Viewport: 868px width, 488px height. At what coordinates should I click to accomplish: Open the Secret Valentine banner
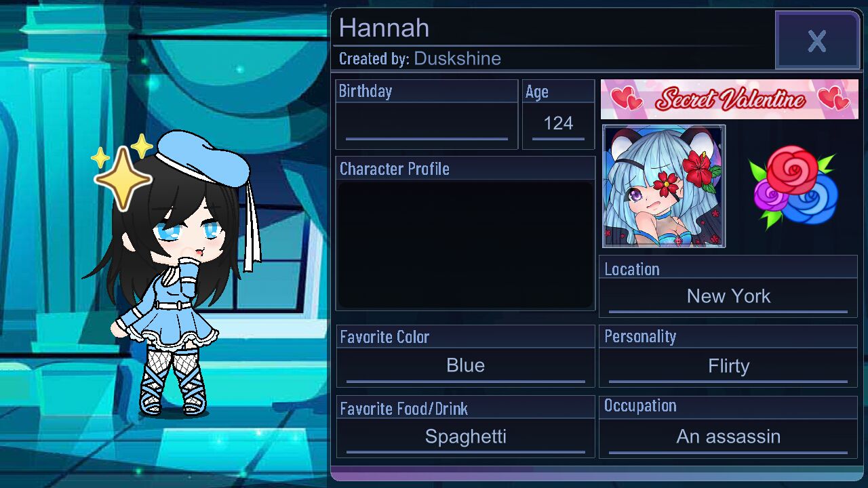tap(729, 100)
